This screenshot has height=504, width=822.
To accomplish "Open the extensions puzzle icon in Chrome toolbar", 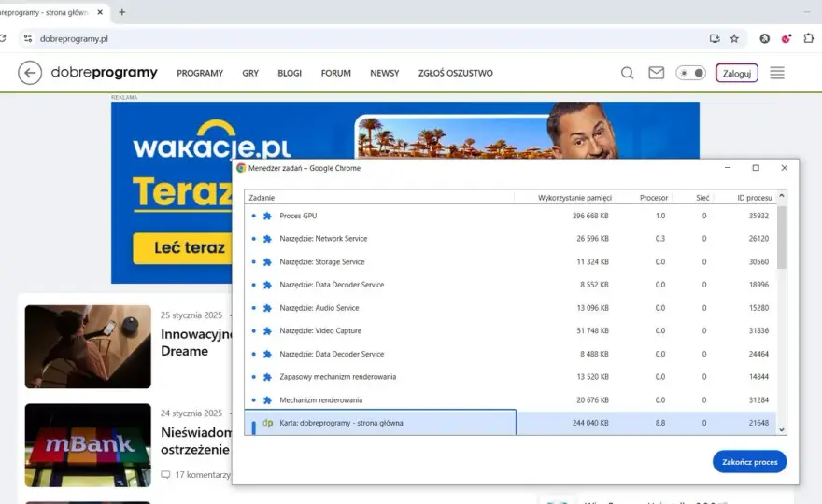I will pyautogui.click(x=808, y=38).
